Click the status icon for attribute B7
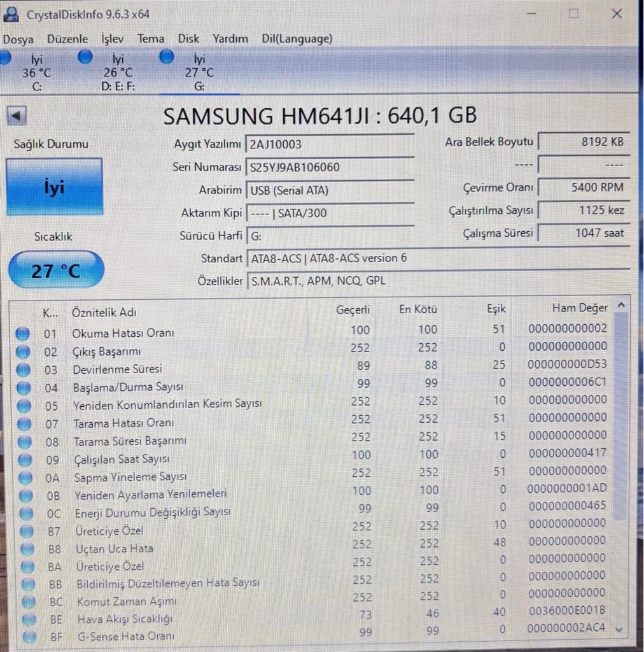 coord(27,532)
